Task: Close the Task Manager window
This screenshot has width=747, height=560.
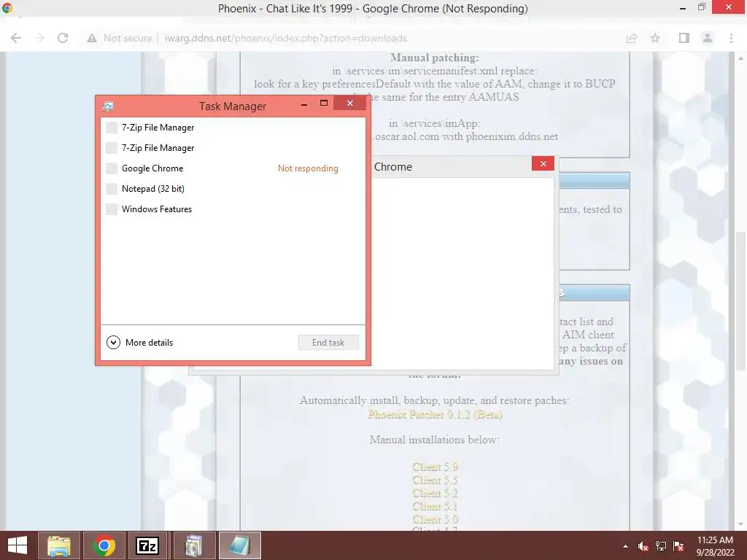Action: pos(349,103)
